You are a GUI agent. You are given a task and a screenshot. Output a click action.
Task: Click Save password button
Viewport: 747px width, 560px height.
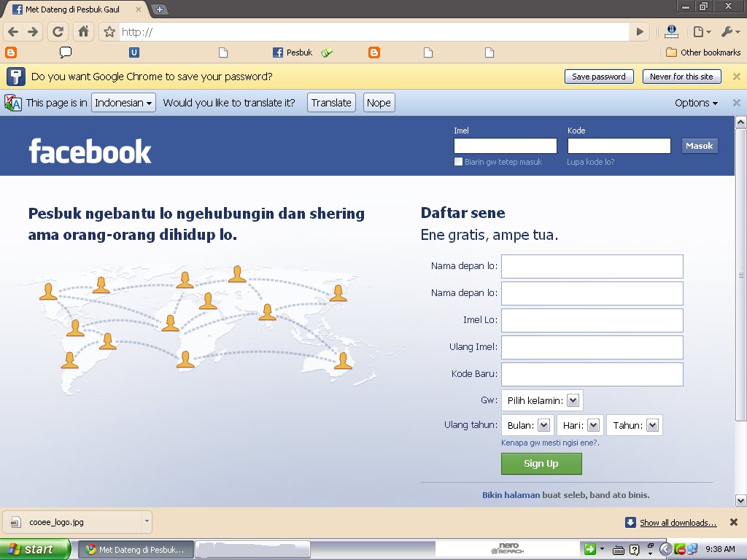coord(599,77)
